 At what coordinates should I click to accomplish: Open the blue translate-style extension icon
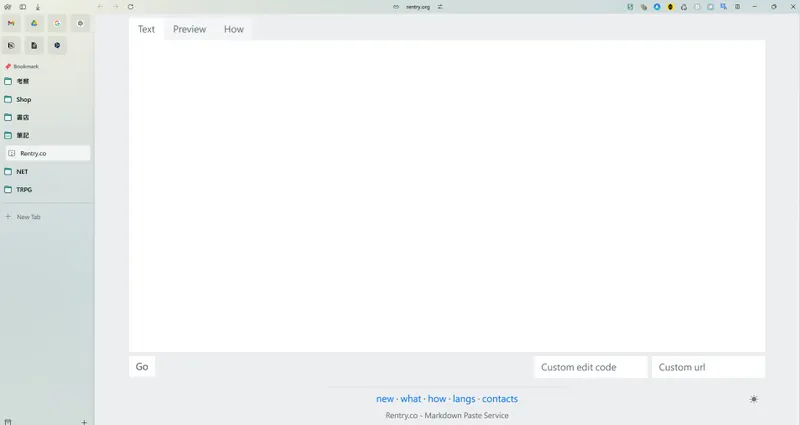point(724,7)
